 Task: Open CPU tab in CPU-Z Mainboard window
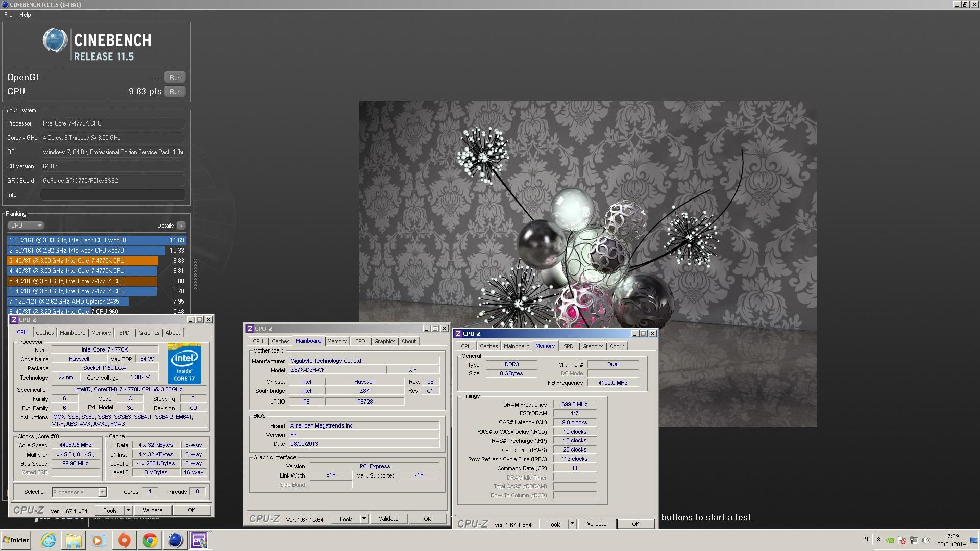click(258, 341)
